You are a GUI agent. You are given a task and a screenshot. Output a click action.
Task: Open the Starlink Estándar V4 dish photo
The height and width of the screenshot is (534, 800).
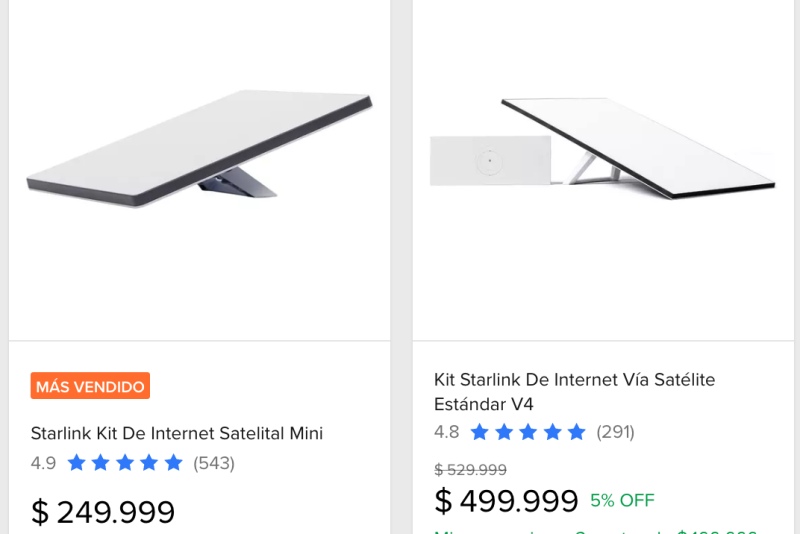pyautogui.click(x=640, y=145)
